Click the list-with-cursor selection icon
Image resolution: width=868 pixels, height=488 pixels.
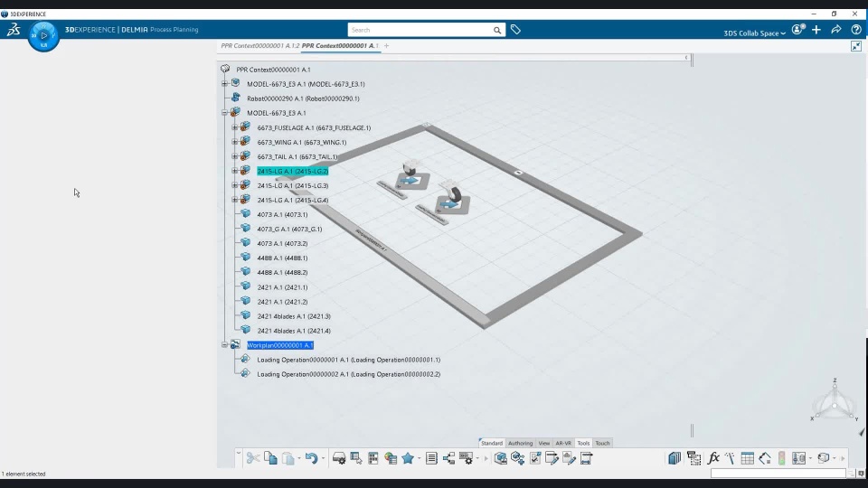tap(356, 458)
